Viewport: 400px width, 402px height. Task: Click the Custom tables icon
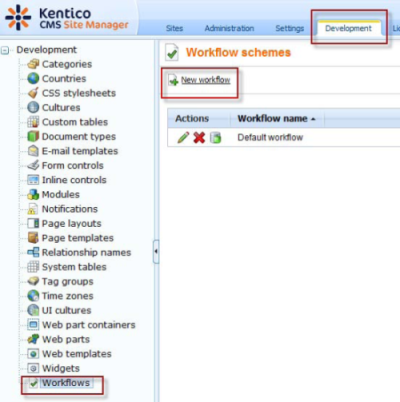click(x=33, y=122)
